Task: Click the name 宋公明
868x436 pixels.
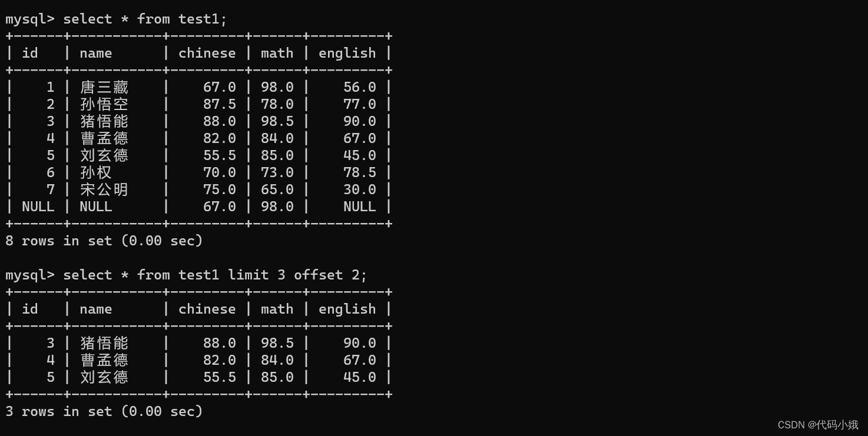Action: tap(104, 189)
